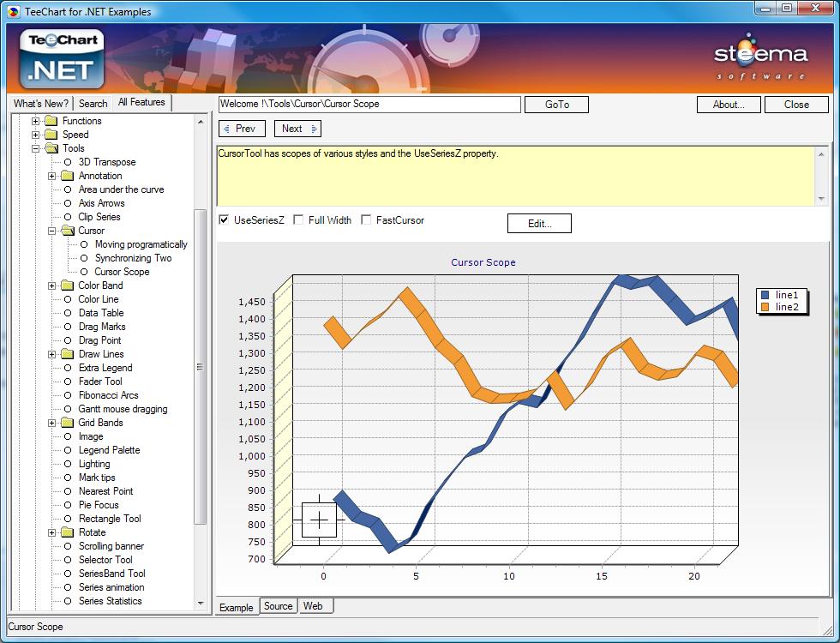
Task: Collapse the Cursor tree node
Action: click(x=51, y=231)
